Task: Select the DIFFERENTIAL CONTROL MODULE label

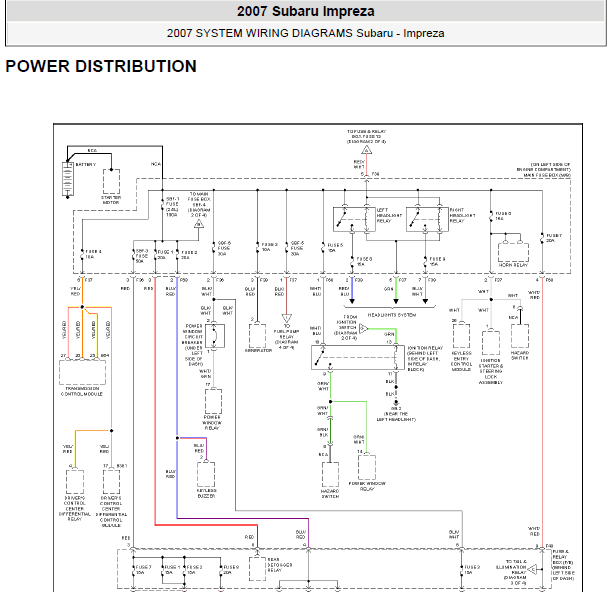Action: pyautogui.click(x=111, y=511)
